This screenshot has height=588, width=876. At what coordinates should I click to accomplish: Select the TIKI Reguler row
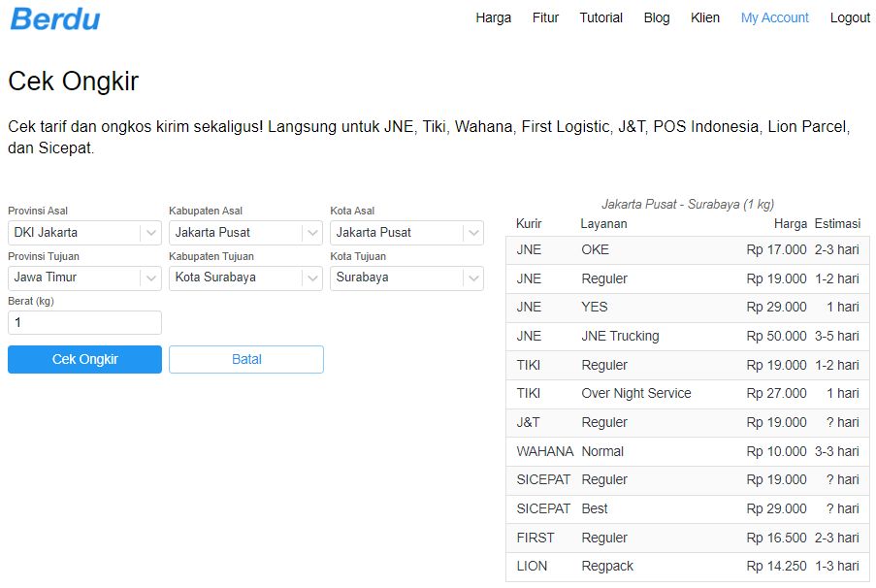point(688,366)
